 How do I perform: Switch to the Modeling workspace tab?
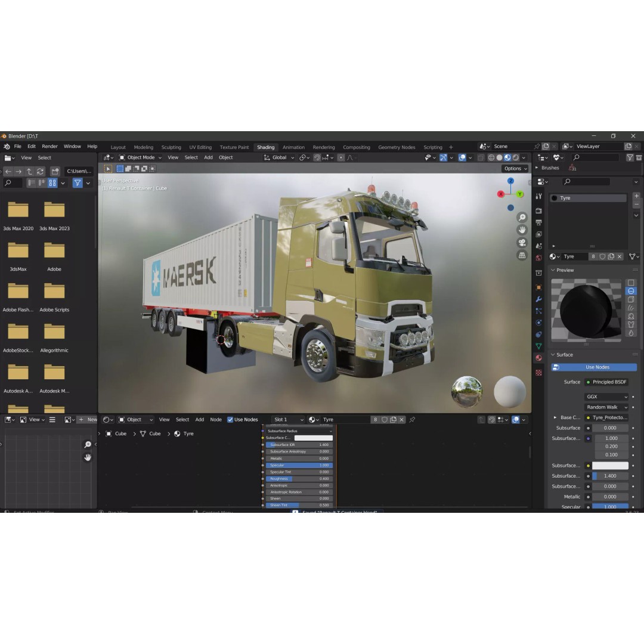143,147
